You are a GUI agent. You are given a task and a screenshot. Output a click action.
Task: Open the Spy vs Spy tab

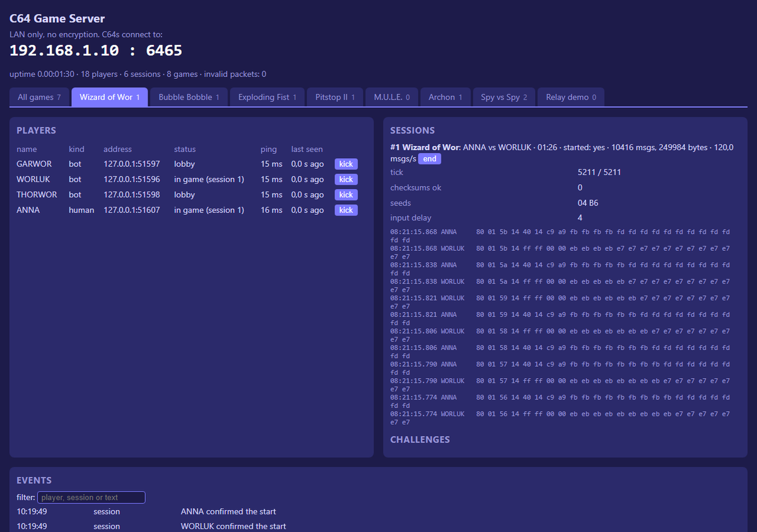[x=504, y=97]
